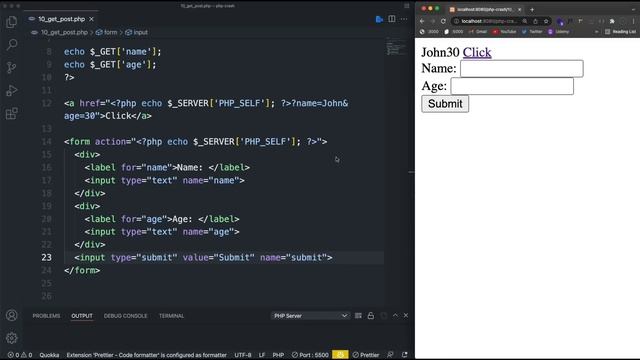
Task: Click Quokka in the status bar
Action: coord(49,355)
